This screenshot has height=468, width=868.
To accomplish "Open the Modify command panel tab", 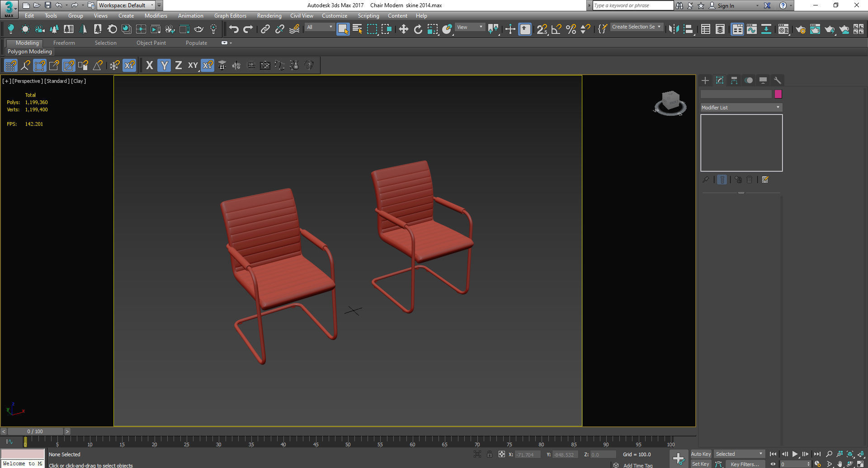I will click(x=720, y=80).
